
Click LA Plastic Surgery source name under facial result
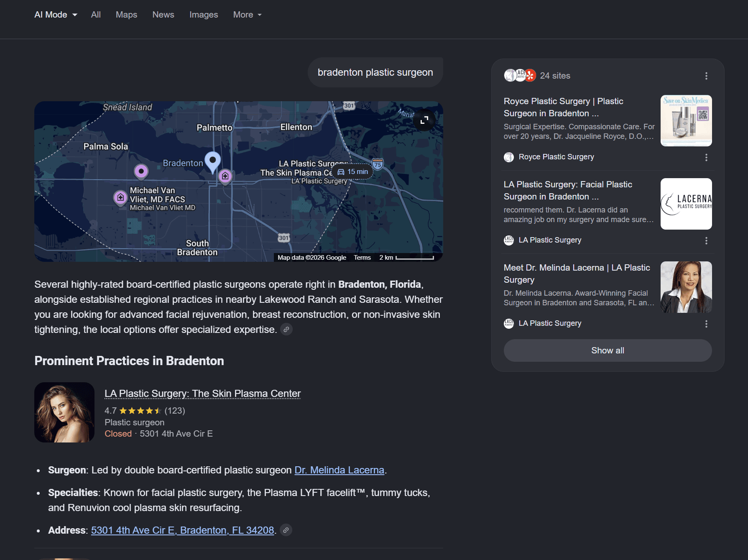550,240
